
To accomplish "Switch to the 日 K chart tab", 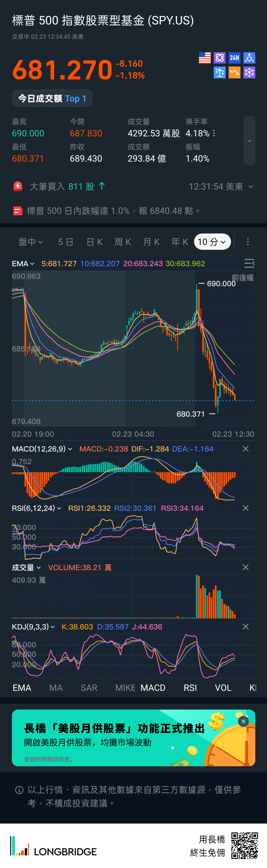I will [x=94, y=242].
